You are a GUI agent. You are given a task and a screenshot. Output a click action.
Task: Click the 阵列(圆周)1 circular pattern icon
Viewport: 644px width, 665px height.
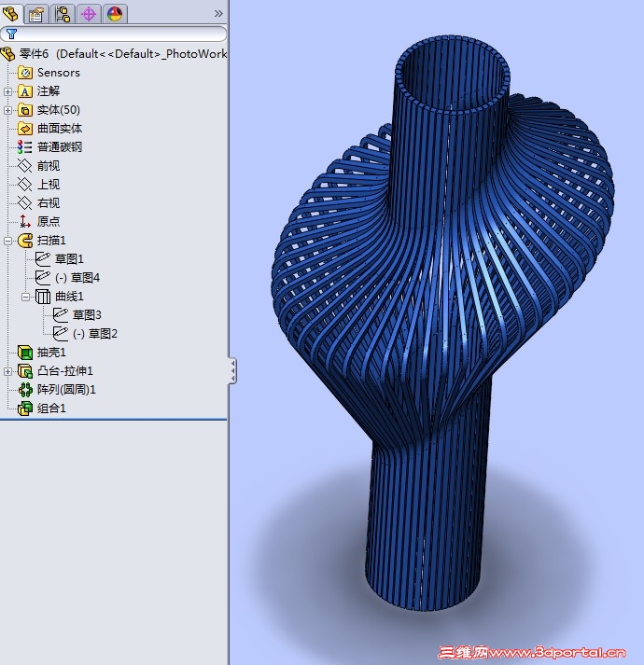click(x=25, y=390)
